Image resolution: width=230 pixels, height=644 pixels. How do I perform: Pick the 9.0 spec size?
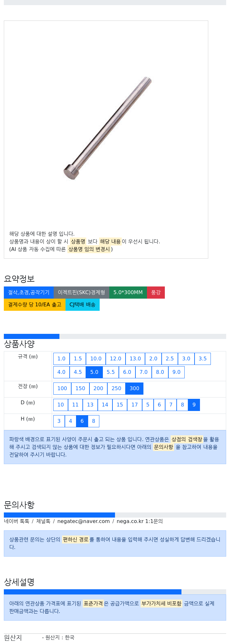176,372
